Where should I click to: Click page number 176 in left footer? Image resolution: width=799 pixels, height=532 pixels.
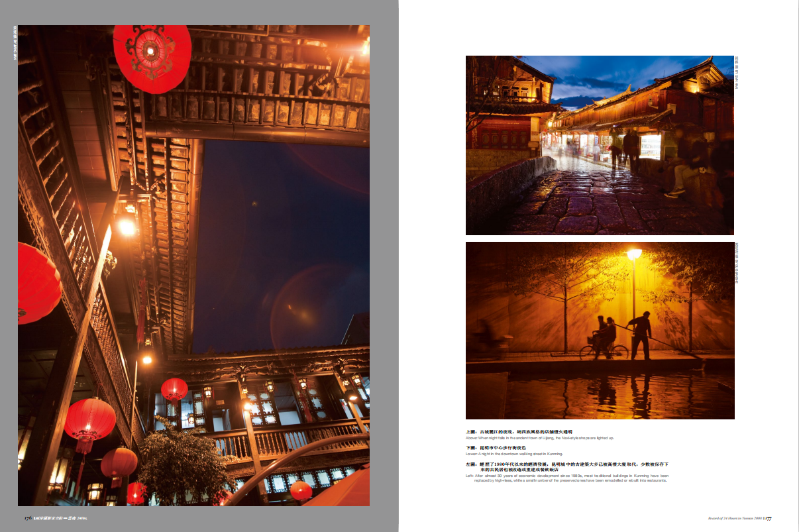(28, 518)
